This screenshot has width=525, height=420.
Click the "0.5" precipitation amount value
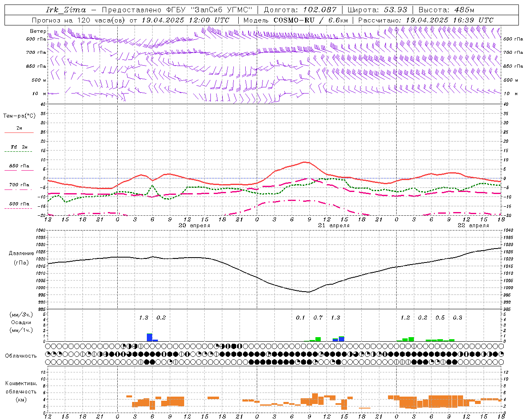tap(440, 317)
